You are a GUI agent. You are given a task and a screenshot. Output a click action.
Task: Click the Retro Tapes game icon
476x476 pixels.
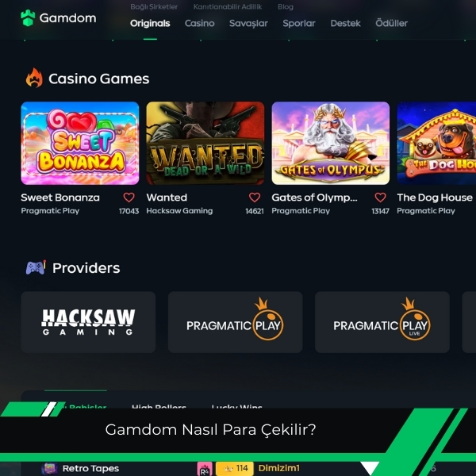(49, 468)
